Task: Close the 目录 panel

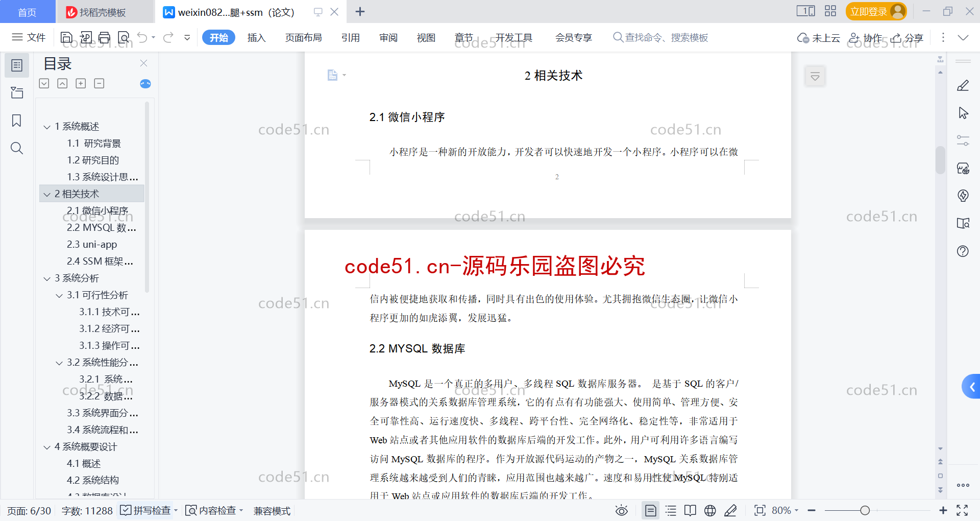Action: [x=143, y=63]
